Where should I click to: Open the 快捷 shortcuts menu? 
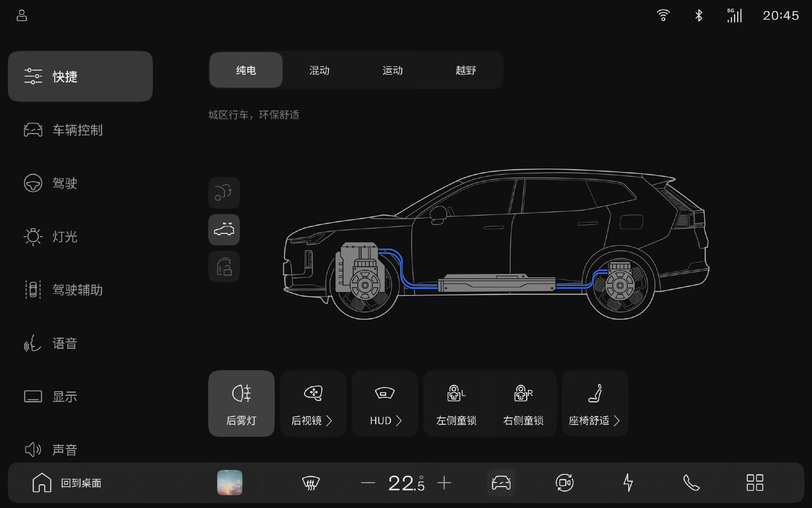point(80,76)
